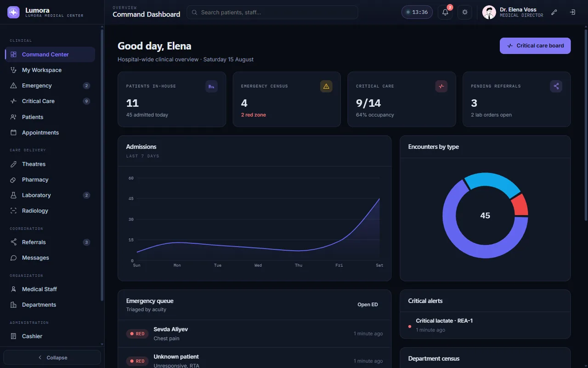The image size is (588, 368).
Task: Open the notifications bell icon
Action: coord(445,12)
